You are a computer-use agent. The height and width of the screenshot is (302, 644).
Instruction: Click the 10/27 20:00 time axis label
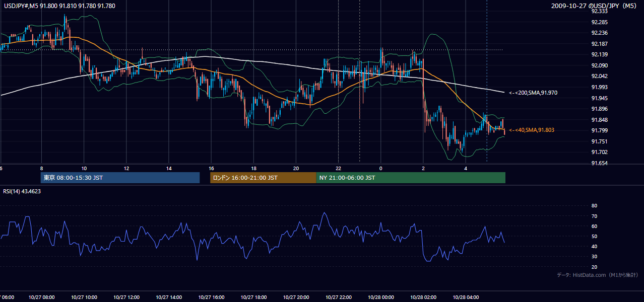(x=297, y=297)
